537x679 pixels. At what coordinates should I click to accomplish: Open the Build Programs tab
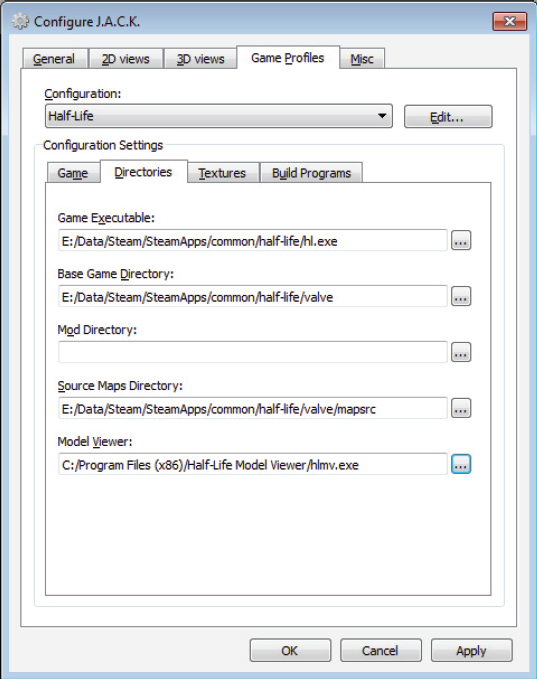pos(311,173)
